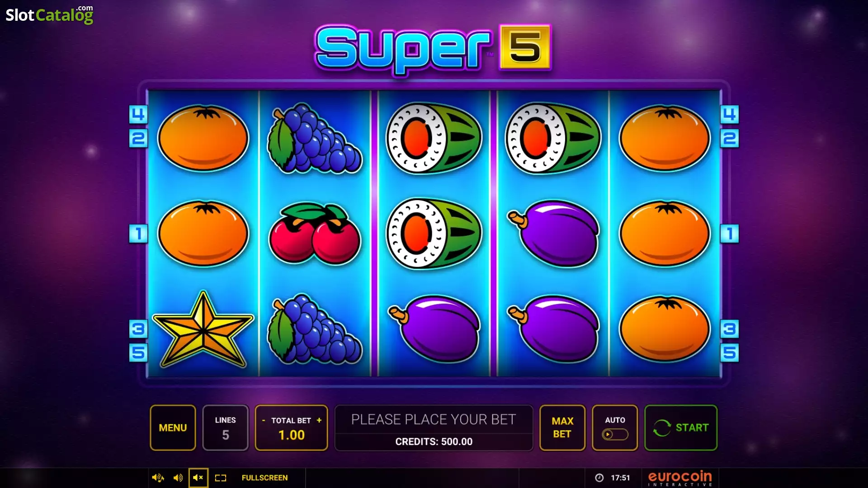Increase total bet with the plus sign
Viewport: 868px width, 488px height.
pos(319,420)
